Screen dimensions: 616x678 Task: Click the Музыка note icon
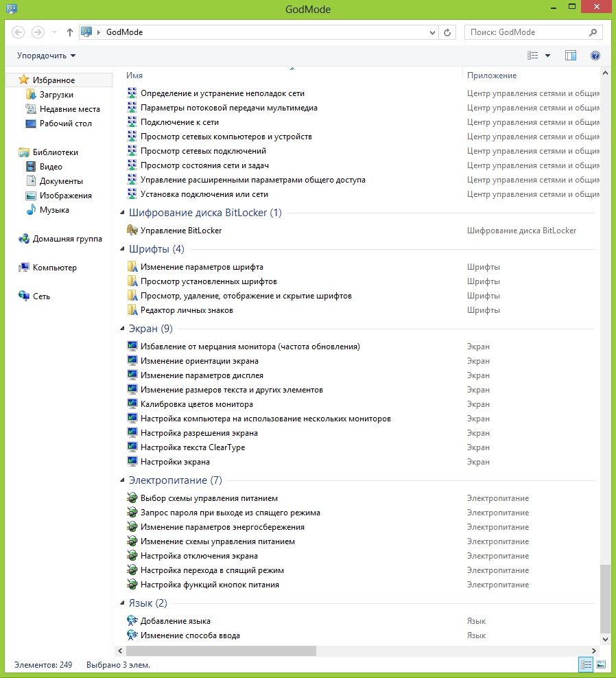pyautogui.click(x=31, y=210)
